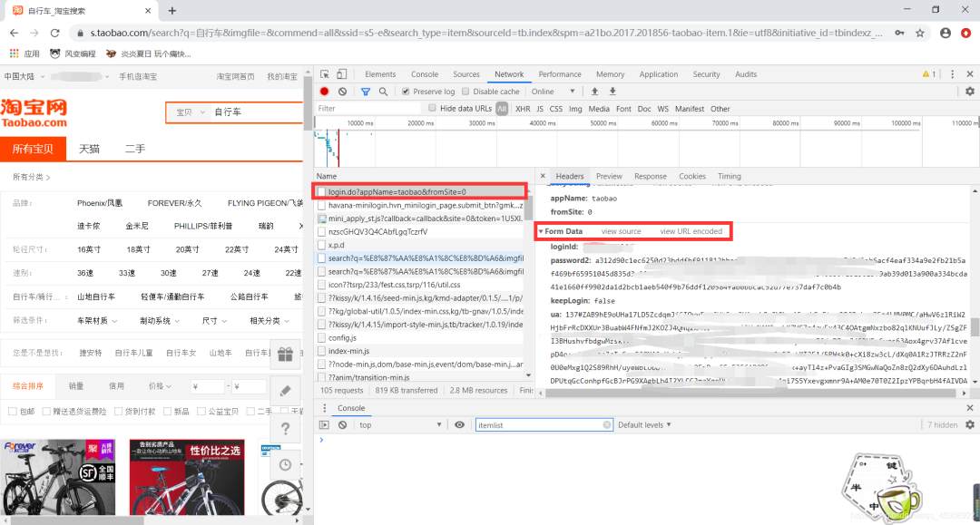The width and height of the screenshot is (980, 525).
Task: Reload the Taobao page
Action: click(55, 33)
